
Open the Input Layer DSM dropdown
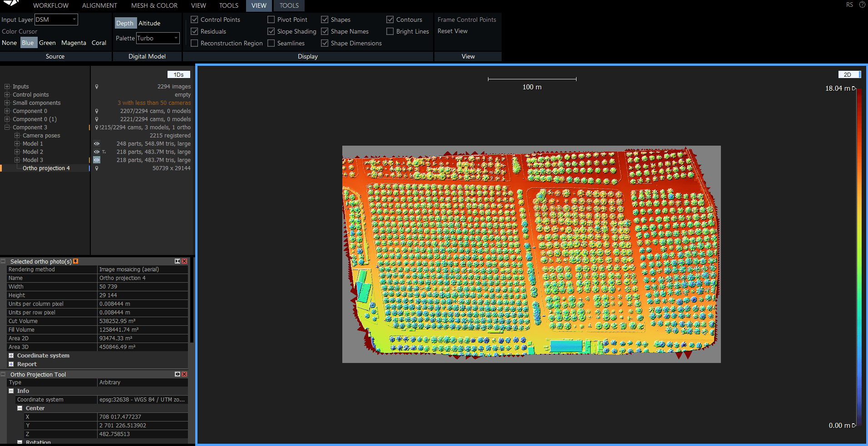coord(56,20)
